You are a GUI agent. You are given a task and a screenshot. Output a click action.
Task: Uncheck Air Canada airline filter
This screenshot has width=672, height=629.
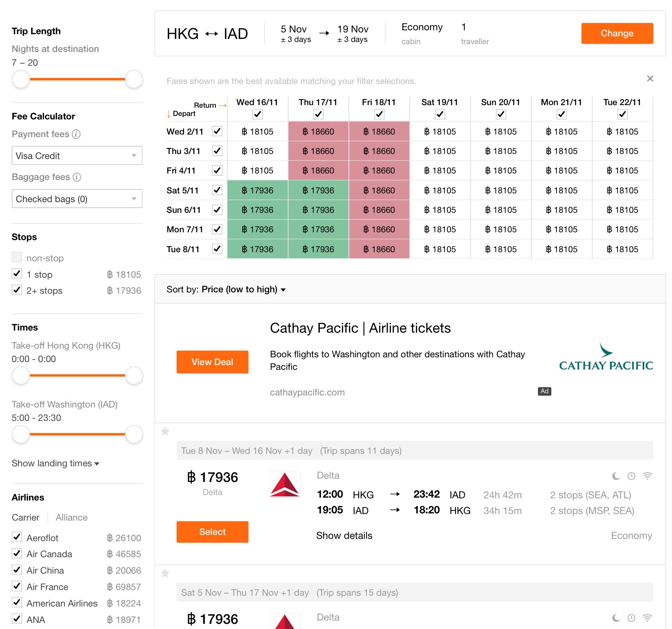pyautogui.click(x=17, y=553)
